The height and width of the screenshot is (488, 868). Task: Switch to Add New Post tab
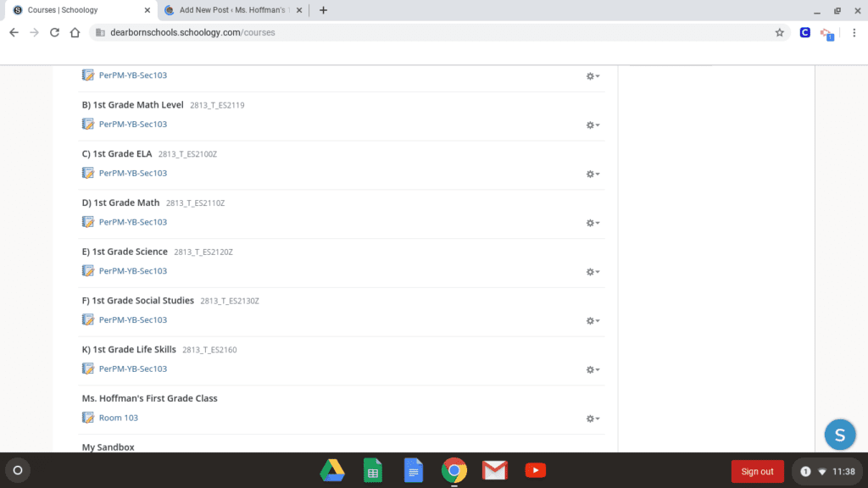point(232,10)
